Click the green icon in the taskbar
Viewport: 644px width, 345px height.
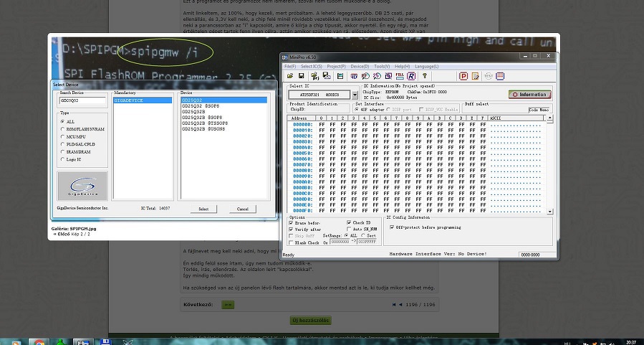click(61, 341)
